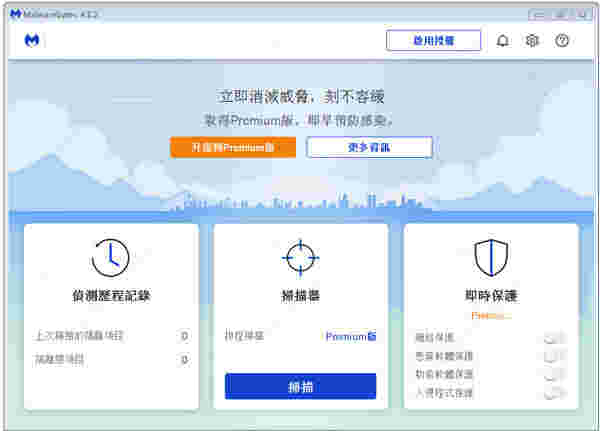The height and width of the screenshot is (431, 600).
Task: Open the 偵測歷程記錄 detection history heading
Action: (111, 295)
